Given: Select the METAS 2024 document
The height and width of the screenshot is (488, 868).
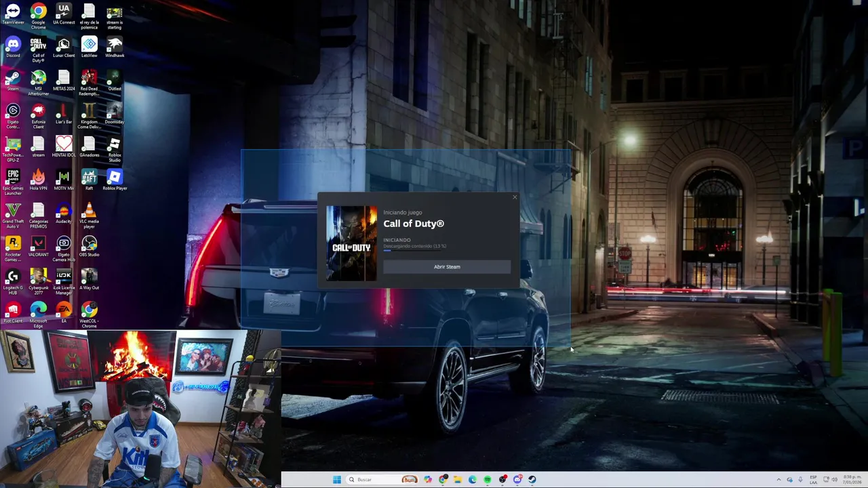Looking at the screenshot, I should [64, 81].
